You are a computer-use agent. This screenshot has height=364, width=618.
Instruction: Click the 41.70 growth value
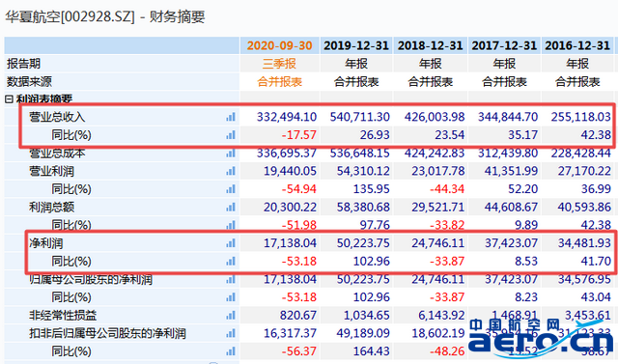click(596, 262)
